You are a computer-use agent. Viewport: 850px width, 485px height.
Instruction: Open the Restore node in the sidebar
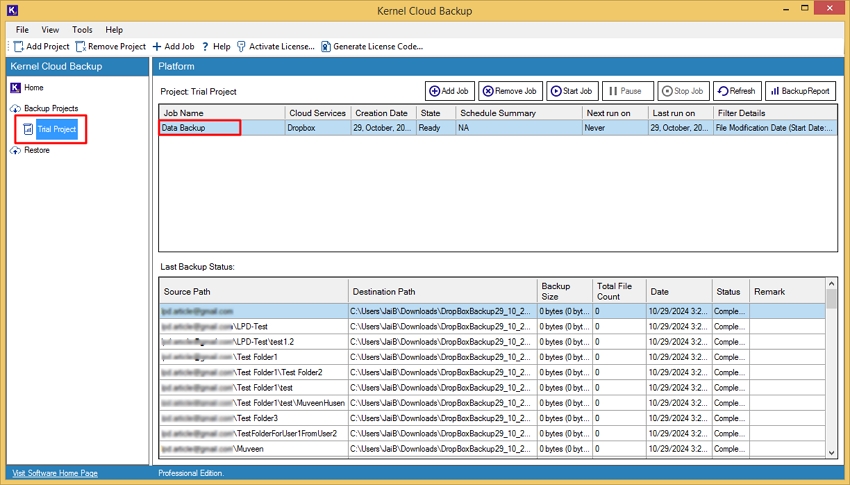(x=30, y=150)
